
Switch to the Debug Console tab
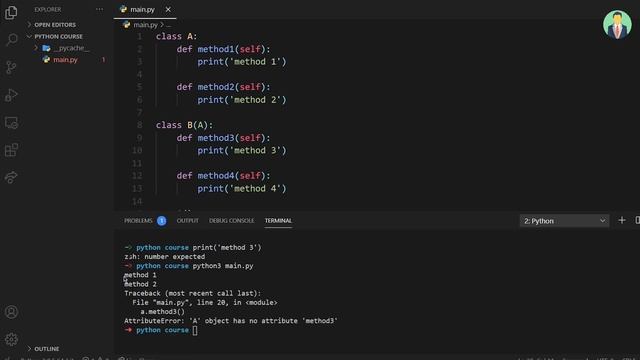[x=231, y=220]
